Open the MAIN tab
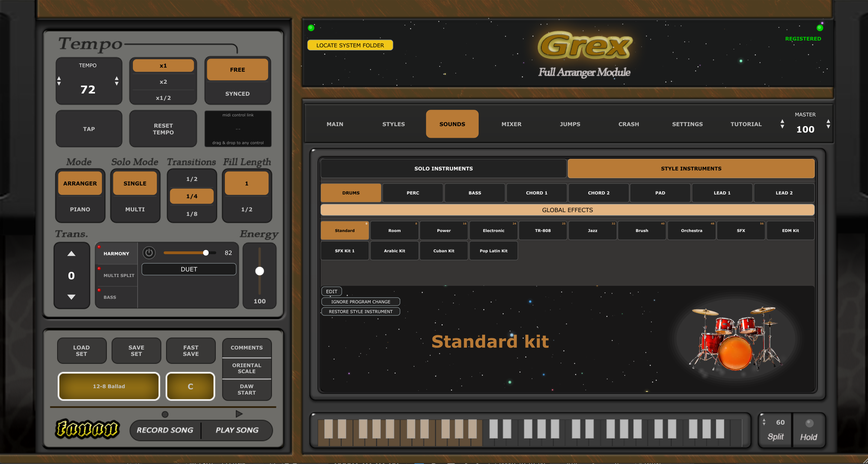This screenshot has height=464, width=868. (335, 124)
